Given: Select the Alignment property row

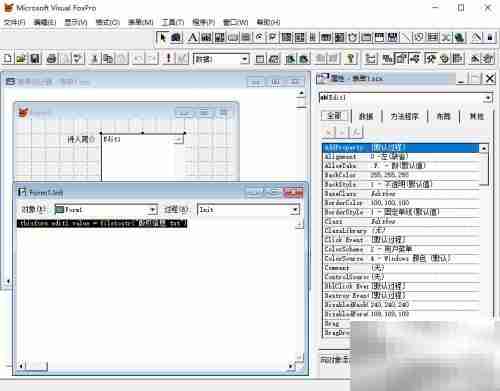Looking at the screenshot, I should [401, 156].
